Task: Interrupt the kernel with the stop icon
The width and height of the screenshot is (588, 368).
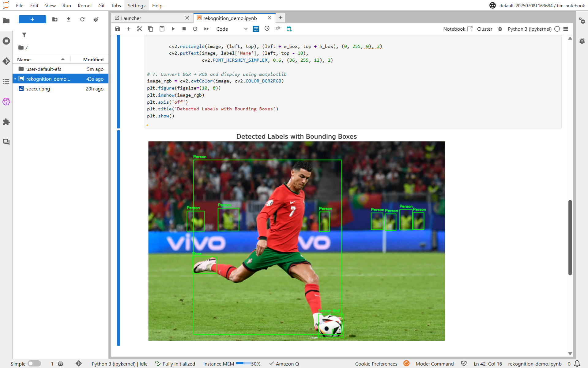Action: (184, 29)
